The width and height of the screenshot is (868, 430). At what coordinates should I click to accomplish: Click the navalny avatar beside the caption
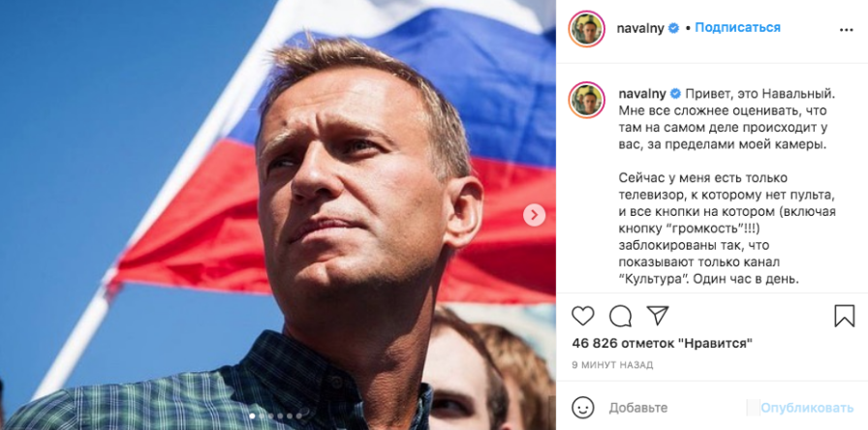point(586,100)
